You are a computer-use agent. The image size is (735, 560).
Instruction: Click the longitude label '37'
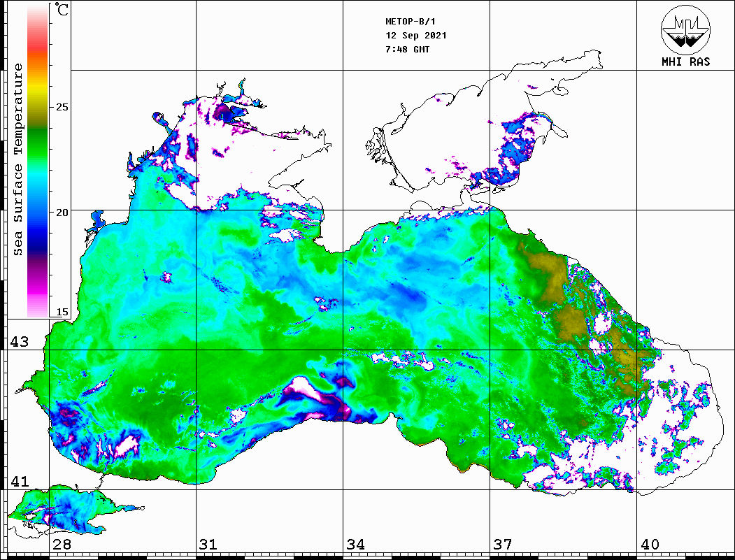pyautogui.click(x=503, y=545)
